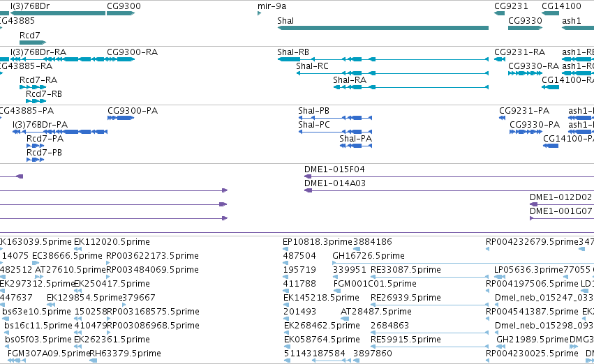
Task: Click EST label EC38666.5prime
Action: click(67, 256)
